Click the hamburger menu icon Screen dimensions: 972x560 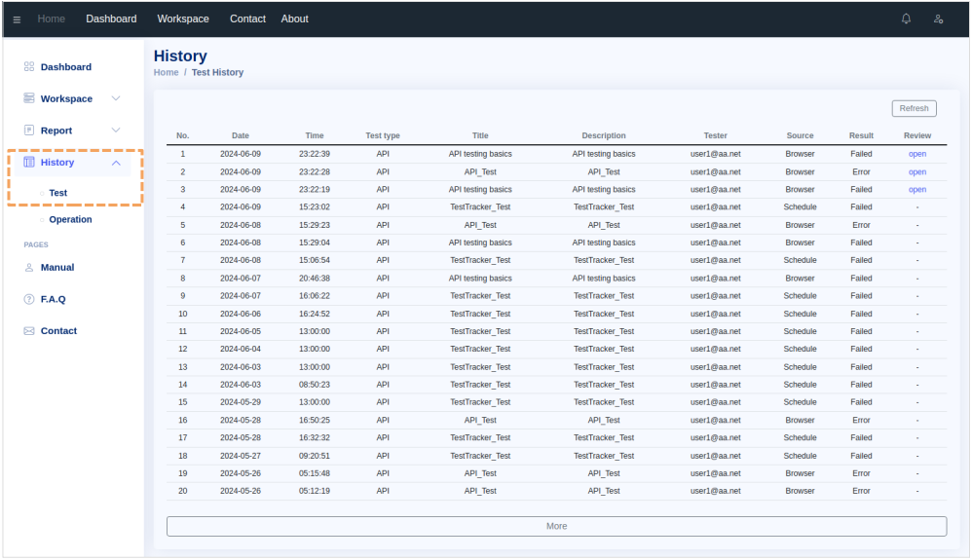[x=17, y=19]
